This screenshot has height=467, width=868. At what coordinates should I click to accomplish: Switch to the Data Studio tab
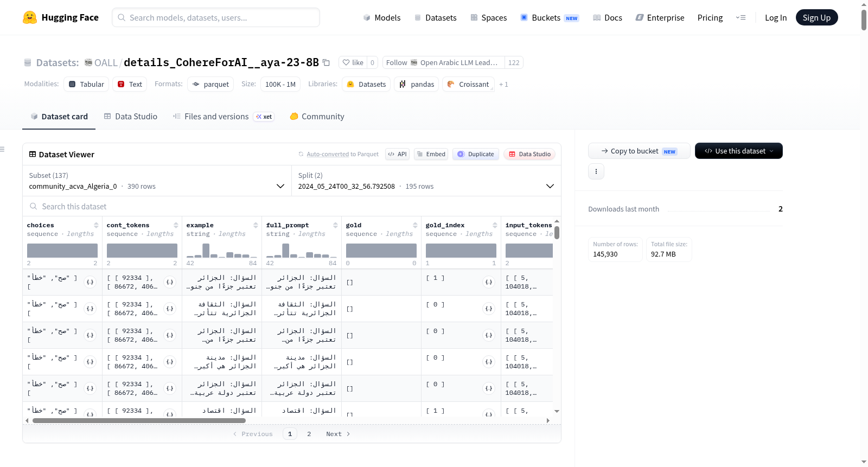click(x=131, y=117)
